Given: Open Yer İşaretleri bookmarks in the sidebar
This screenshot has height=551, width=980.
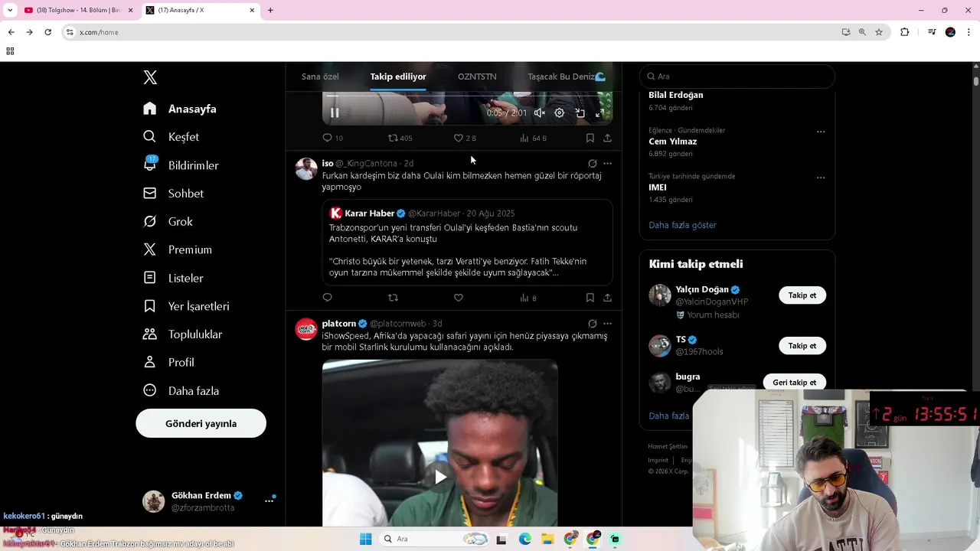Looking at the screenshot, I should pyautogui.click(x=187, y=306).
